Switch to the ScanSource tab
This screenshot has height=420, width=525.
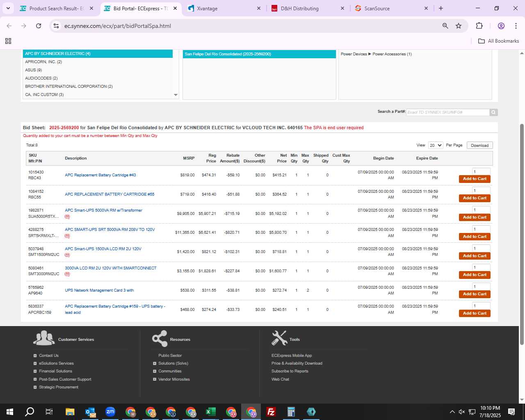(391, 8)
